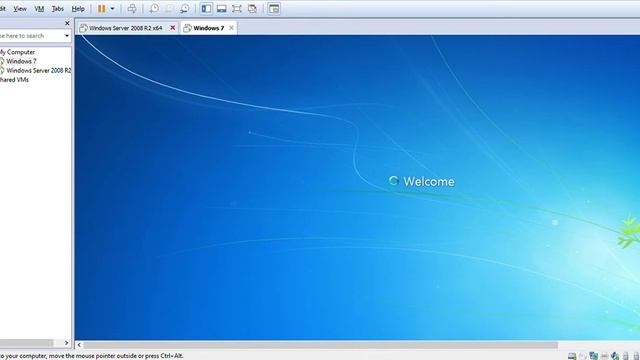Open the power options dropdown arrow beside pause

[112, 9]
